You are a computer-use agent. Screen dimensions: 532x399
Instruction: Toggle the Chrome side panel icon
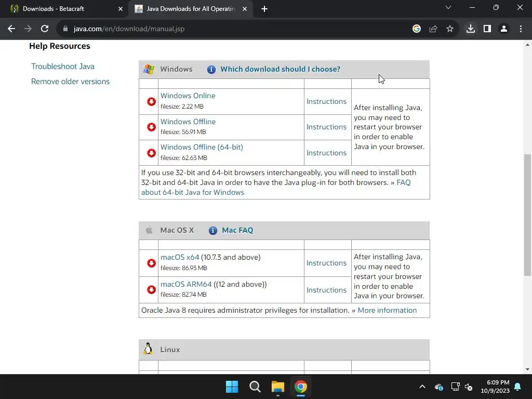pyautogui.click(x=487, y=29)
